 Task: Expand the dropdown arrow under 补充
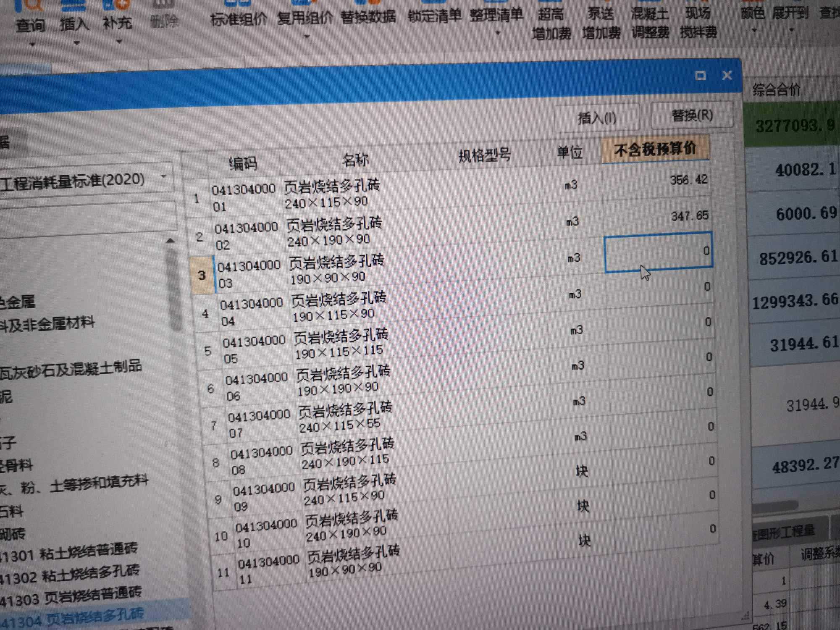pyautogui.click(x=119, y=41)
